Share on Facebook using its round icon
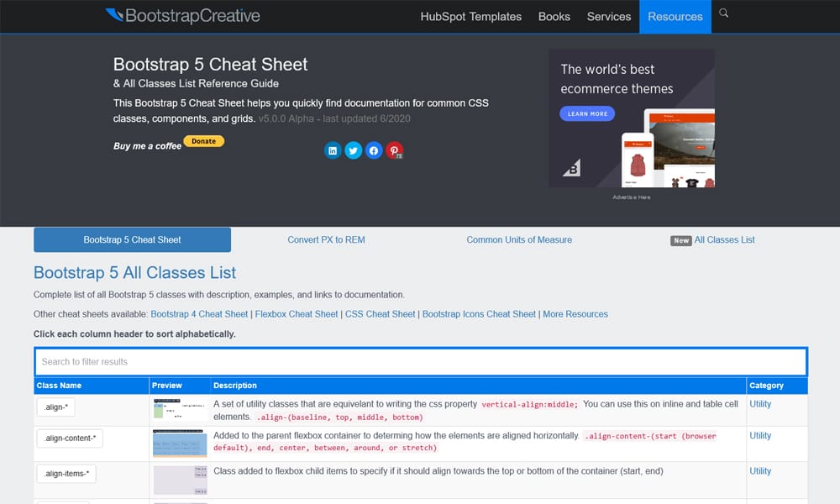Screen dimensions: 840x504 374,150
